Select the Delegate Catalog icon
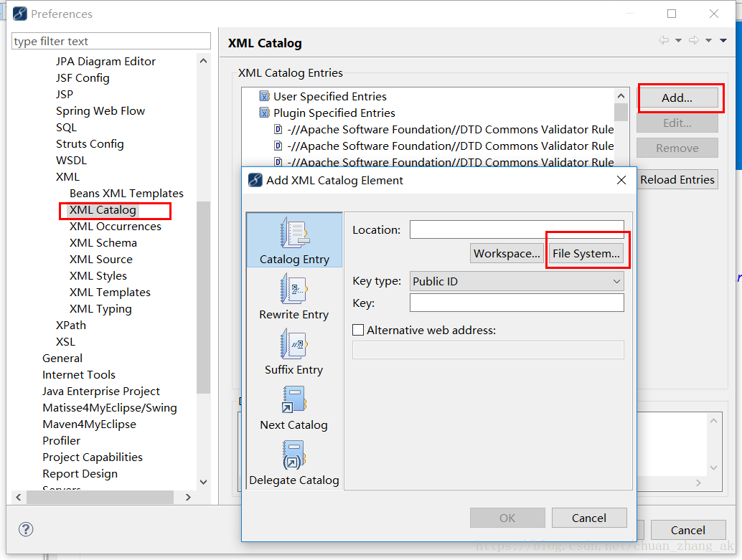The width and height of the screenshot is (742, 560). [x=294, y=455]
